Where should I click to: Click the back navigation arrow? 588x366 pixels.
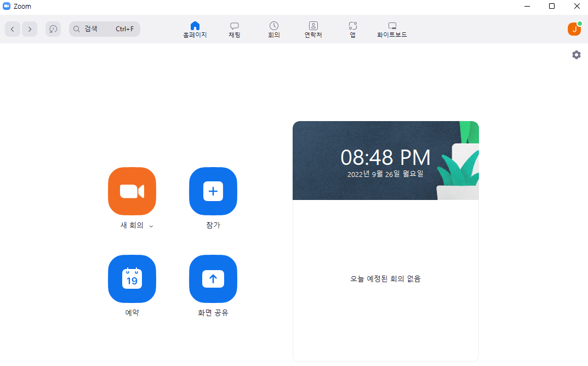(x=12, y=29)
